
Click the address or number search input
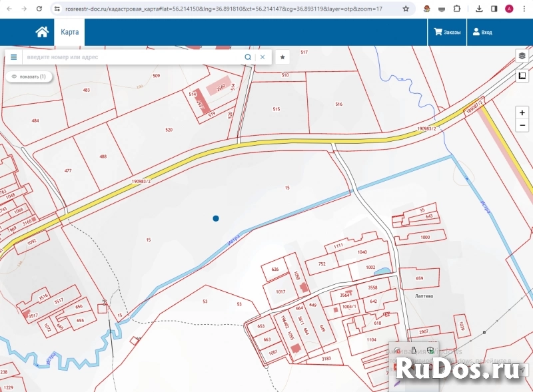coord(133,57)
